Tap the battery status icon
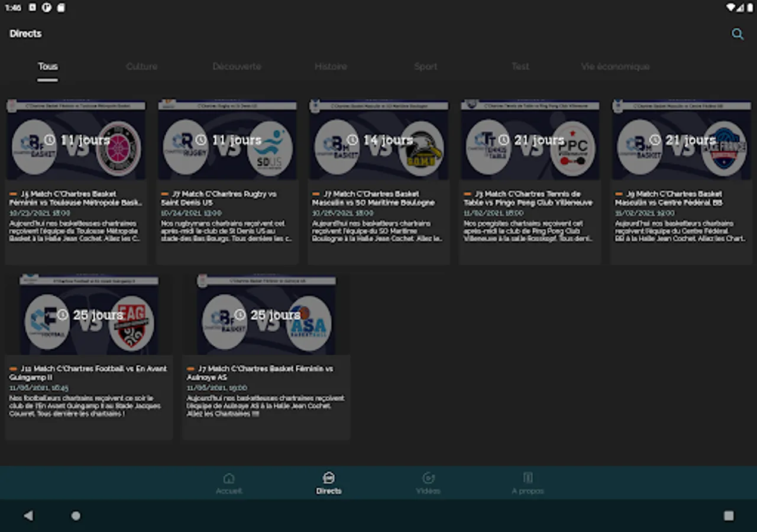This screenshot has height=532, width=757. tap(749, 8)
